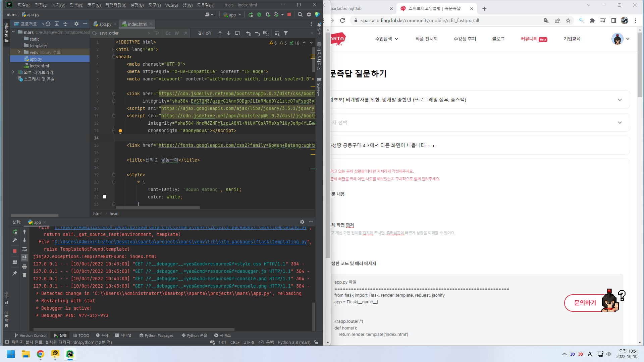Viewport: 644px width, 362px height.
Task: Open the Python Packages tool window tab
Action: (156, 335)
